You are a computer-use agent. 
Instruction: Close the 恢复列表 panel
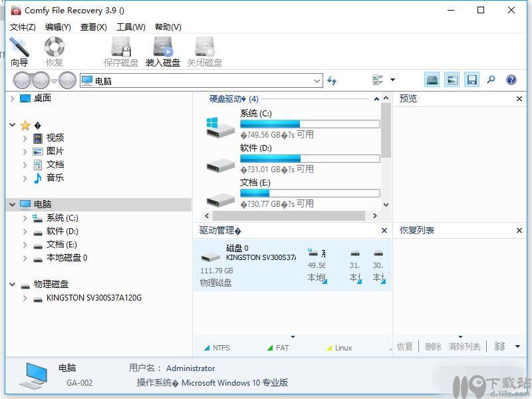tap(519, 230)
